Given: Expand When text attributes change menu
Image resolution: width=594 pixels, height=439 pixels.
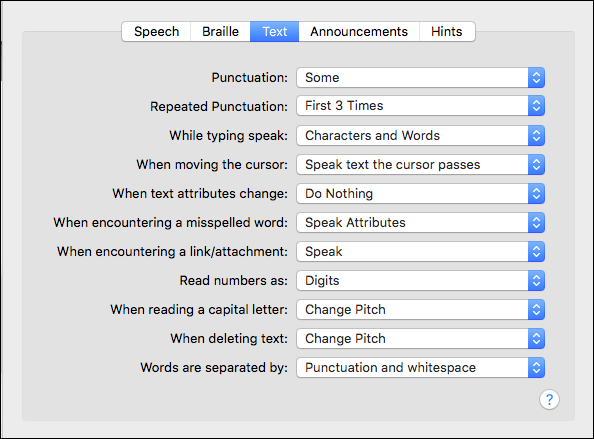Looking at the screenshot, I should [x=420, y=194].
